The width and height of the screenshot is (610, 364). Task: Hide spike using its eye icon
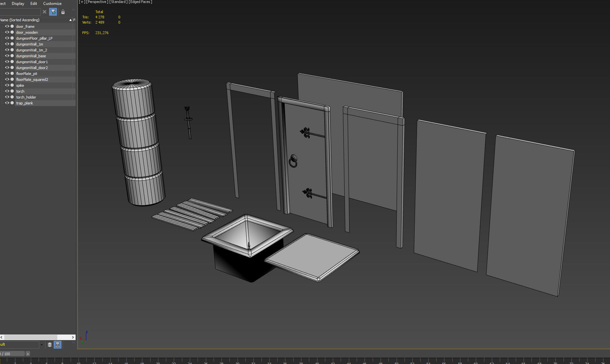point(7,85)
